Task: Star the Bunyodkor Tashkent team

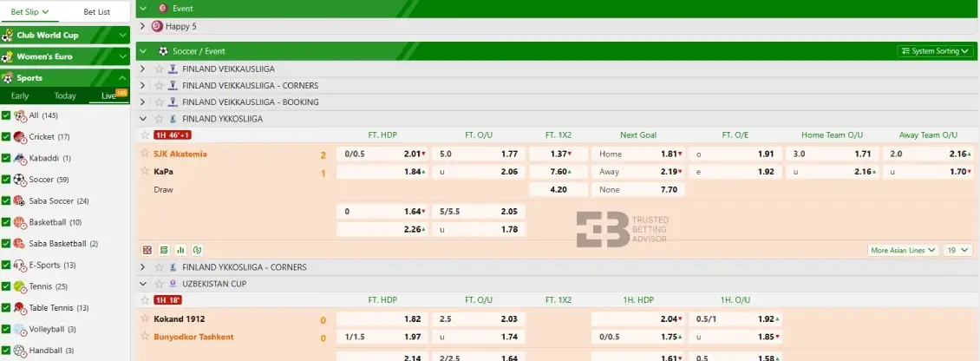Action: coord(145,337)
